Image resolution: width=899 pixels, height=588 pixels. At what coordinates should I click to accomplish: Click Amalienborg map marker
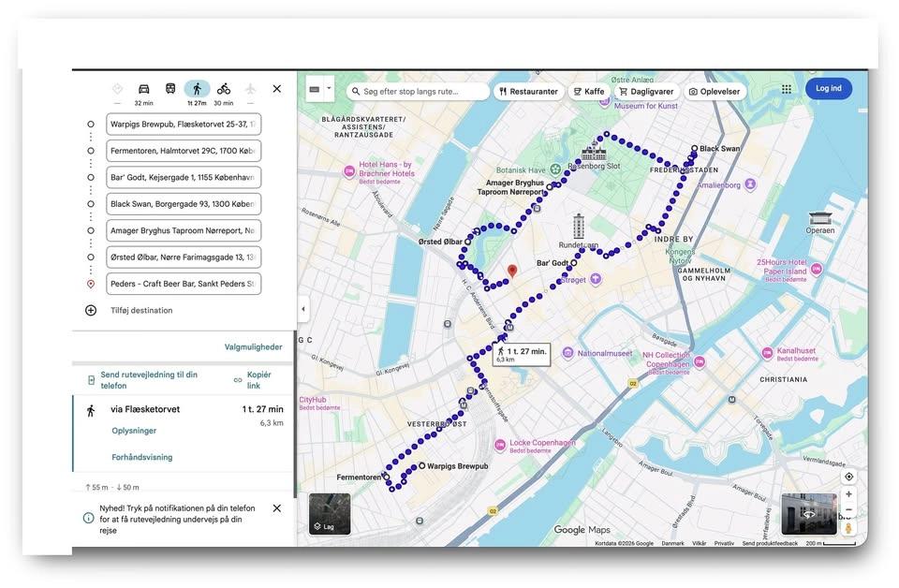click(750, 184)
